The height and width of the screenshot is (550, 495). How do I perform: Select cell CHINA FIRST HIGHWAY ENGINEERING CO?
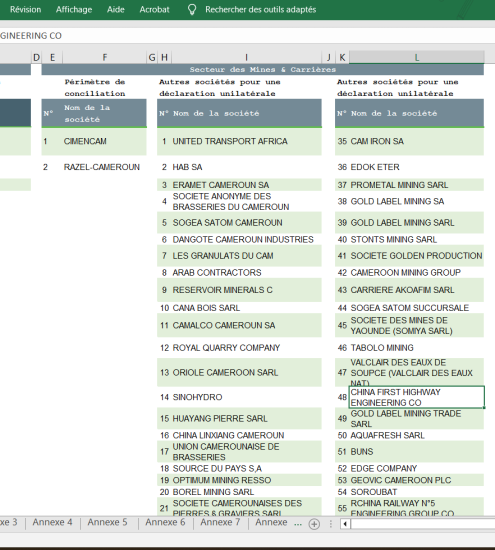[417, 397]
